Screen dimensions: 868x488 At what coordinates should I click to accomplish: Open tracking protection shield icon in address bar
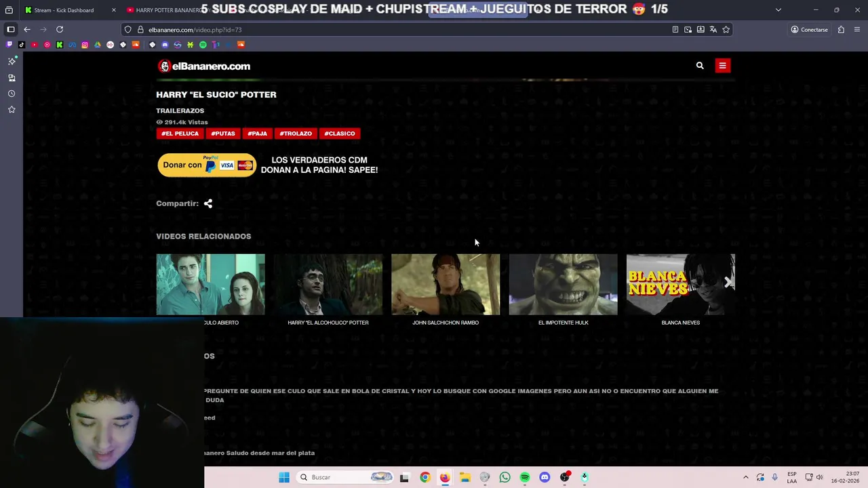[x=127, y=30]
